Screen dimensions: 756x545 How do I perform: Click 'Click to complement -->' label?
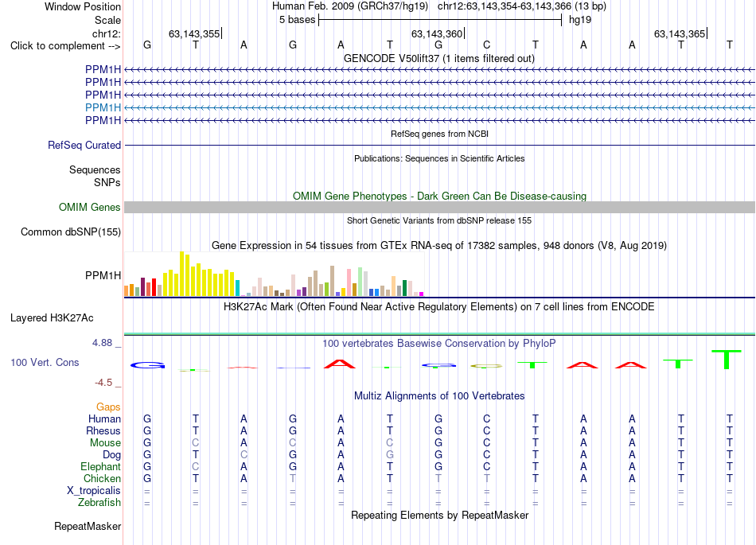65,46
